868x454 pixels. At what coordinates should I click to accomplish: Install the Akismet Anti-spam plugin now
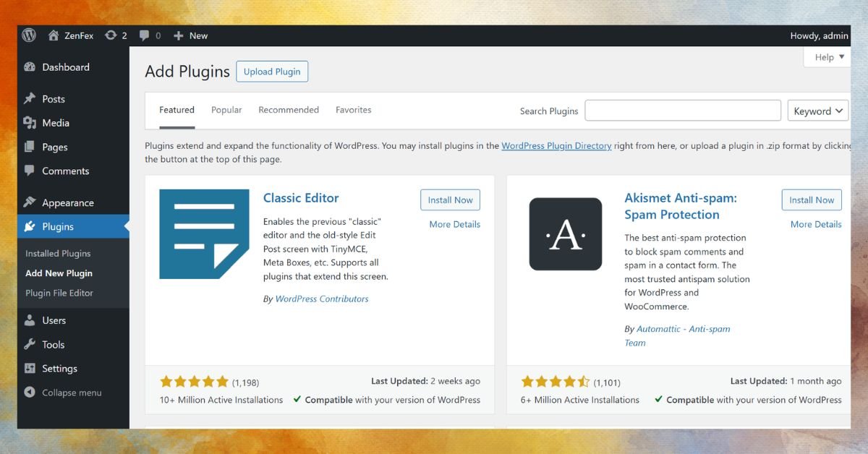click(812, 200)
